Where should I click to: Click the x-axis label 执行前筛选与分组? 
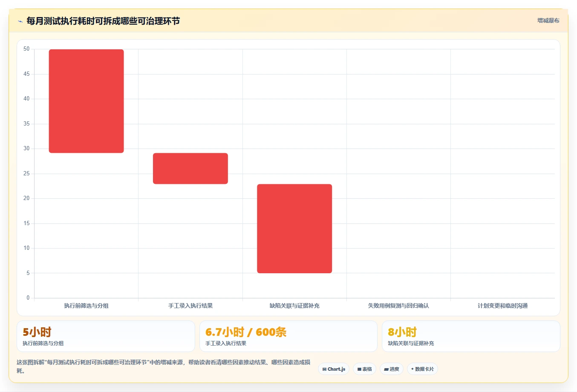(87, 306)
